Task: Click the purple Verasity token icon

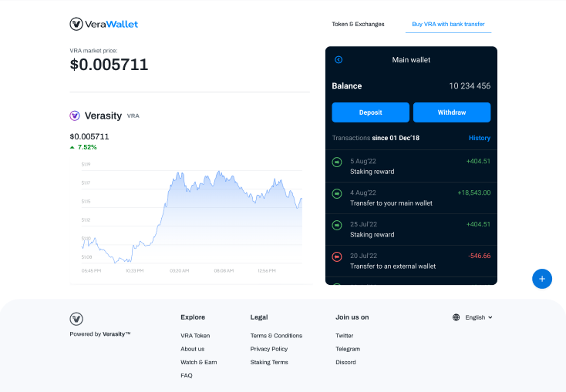Action: click(75, 116)
